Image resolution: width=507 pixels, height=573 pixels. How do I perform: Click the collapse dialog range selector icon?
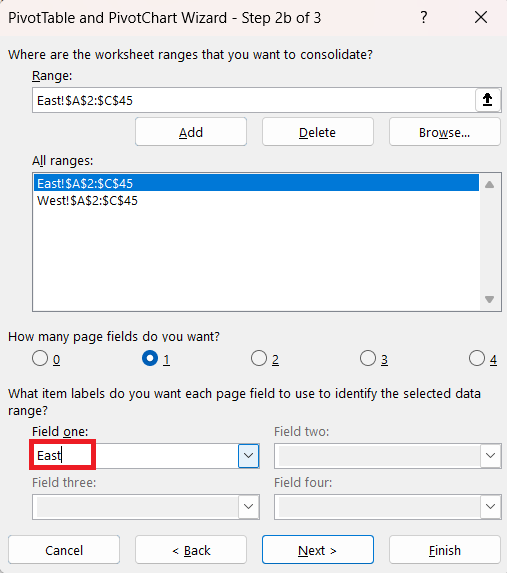[x=488, y=100]
